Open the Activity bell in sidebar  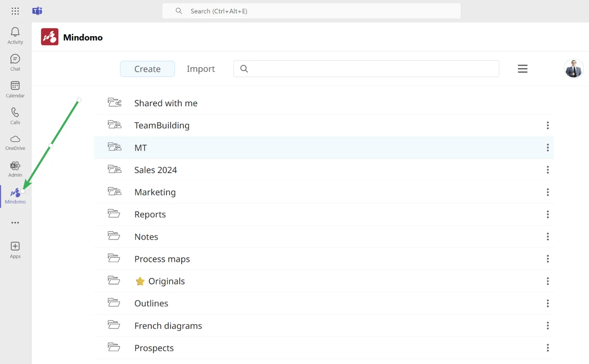[x=15, y=36]
